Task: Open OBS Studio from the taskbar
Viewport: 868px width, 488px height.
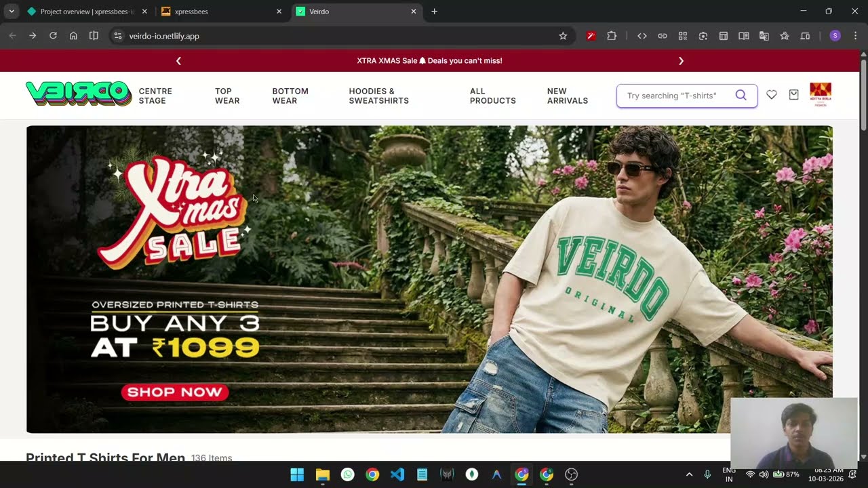Action: tap(572, 474)
